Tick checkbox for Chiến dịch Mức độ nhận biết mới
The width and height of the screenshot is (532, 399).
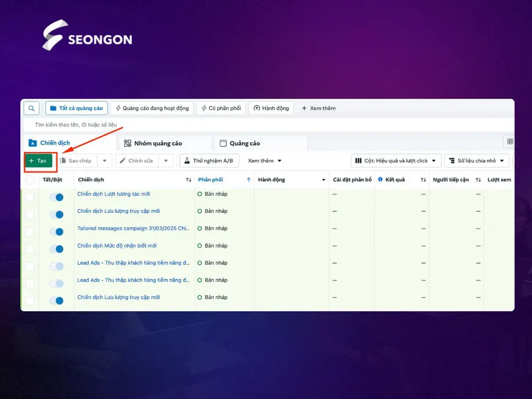(30, 249)
